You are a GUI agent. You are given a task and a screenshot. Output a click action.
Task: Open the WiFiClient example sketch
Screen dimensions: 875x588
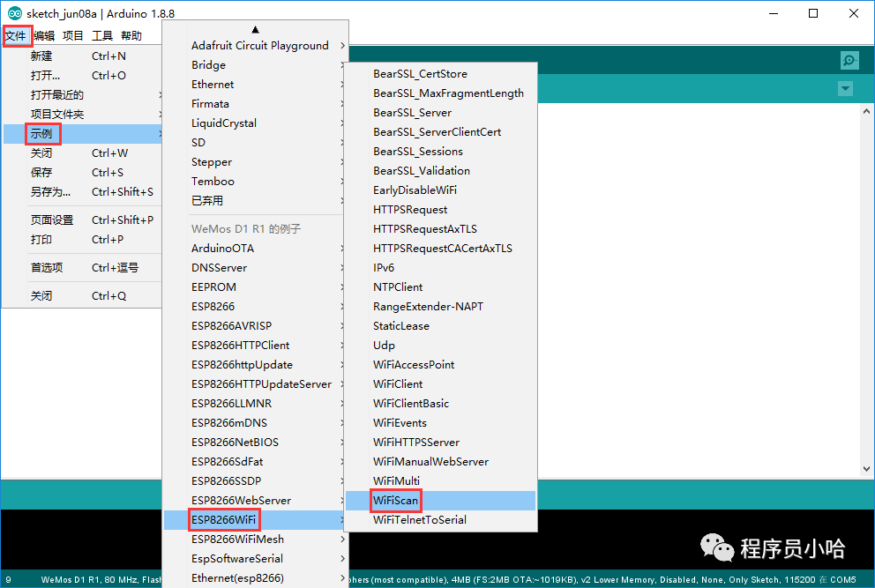(x=398, y=384)
